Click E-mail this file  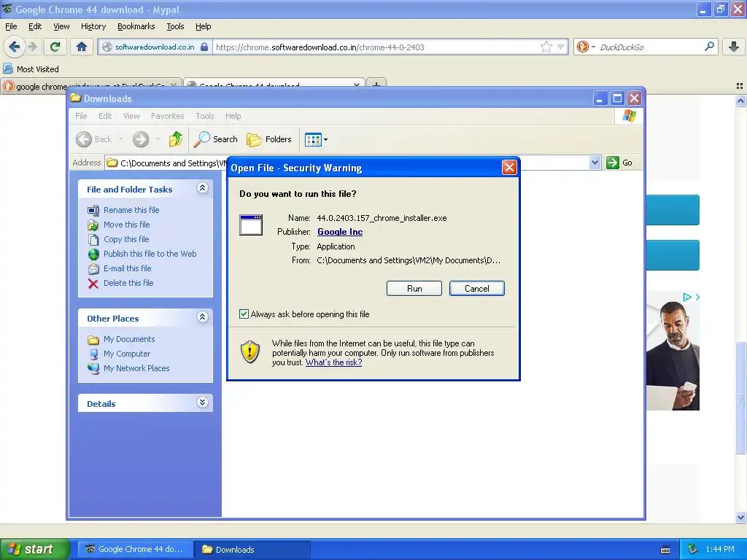tap(127, 268)
